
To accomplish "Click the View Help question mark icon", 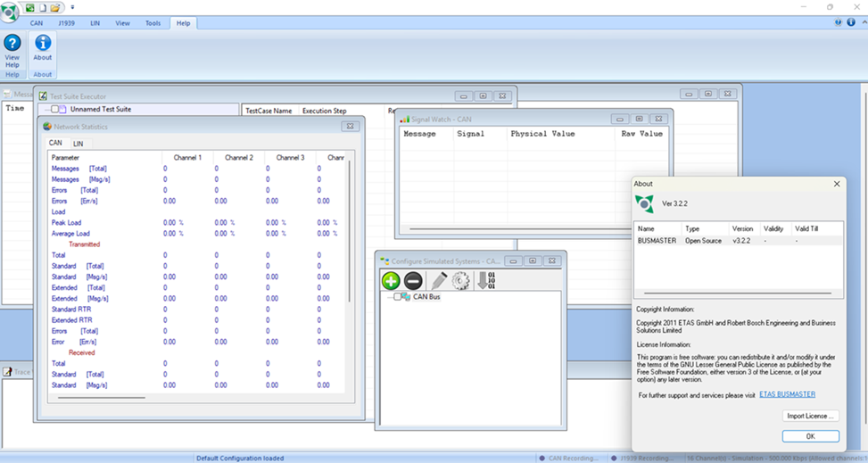I will click(12, 43).
